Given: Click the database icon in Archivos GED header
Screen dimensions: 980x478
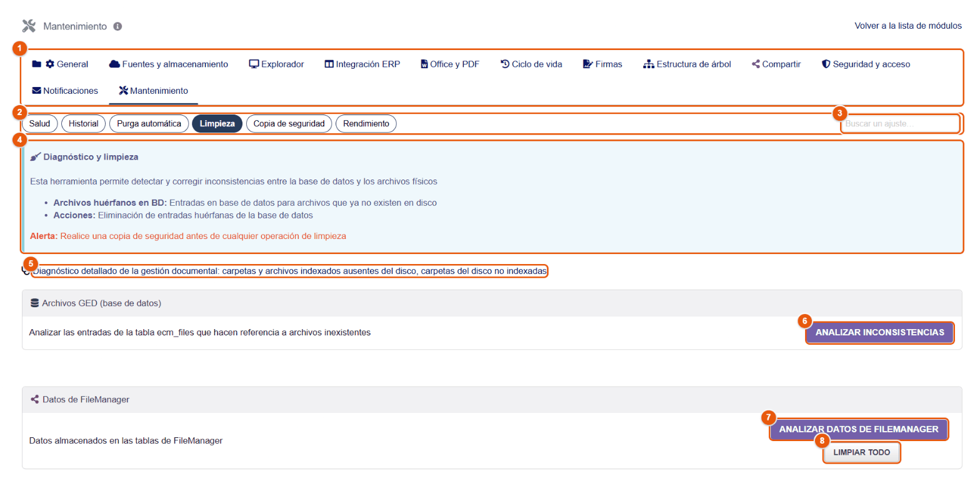Looking at the screenshot, I should point(34,303).
